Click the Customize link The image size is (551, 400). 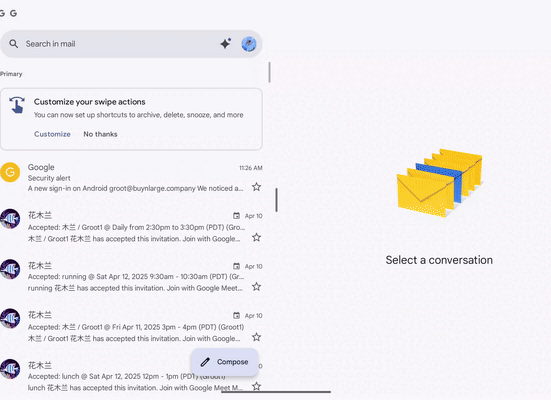click(x=52, y=134)
